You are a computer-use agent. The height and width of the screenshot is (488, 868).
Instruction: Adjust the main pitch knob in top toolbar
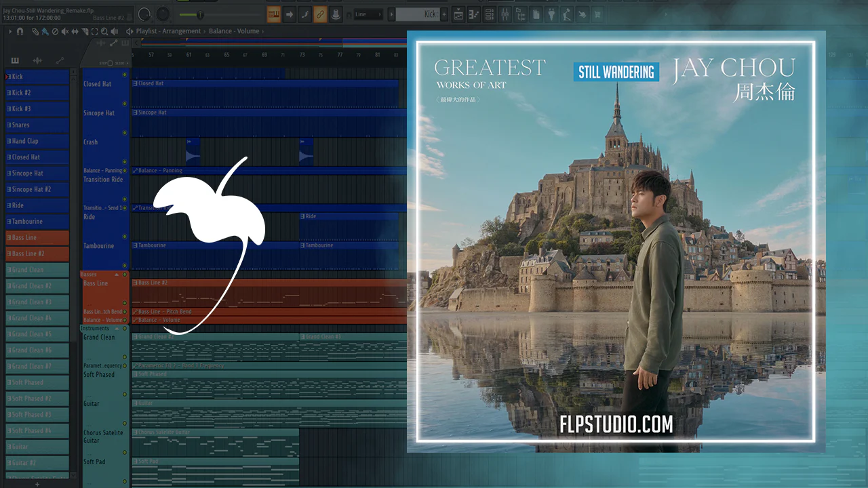tap(163, 14)
